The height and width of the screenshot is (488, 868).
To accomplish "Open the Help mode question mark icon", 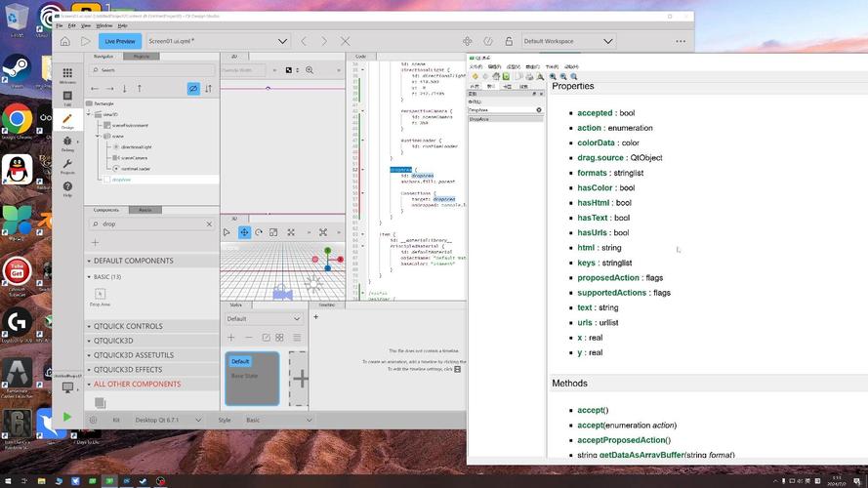I will point(67,188).
